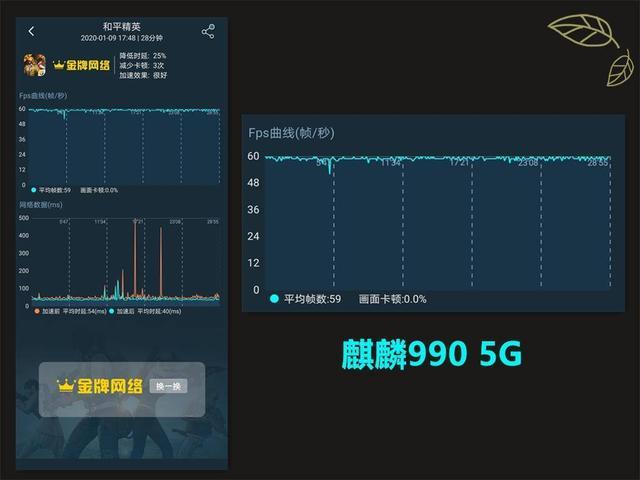Click the tallest orange spike in network chart

tap(135, 258)
